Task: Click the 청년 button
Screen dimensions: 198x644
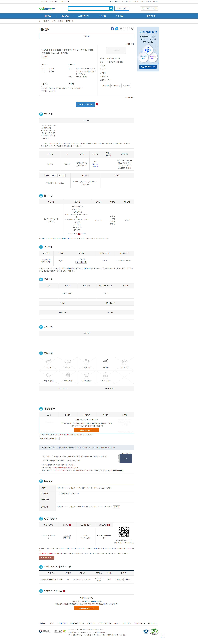Action: pyautogui.click(x=144, y=8)
